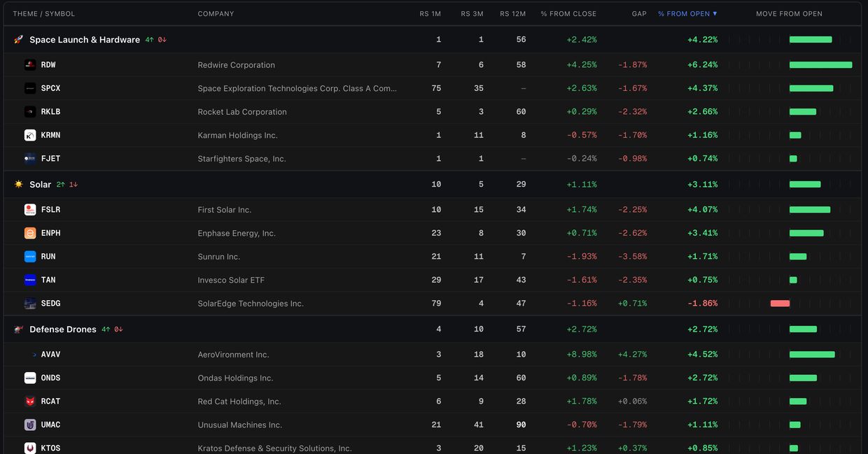The width and height of the screenshot is (868, 454).
Task: Click the 2↑ 1↓ counter beside Solar
Action: click(x=67, y=185)
